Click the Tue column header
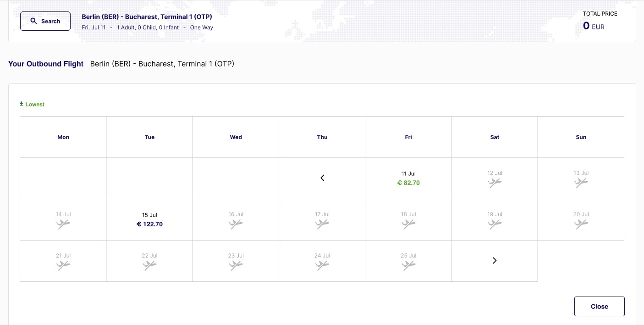This screenshot has height=325, width=644. pos(149,137)
